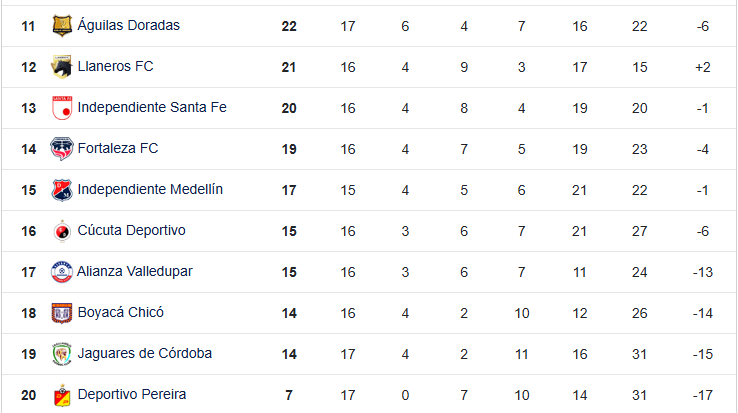Click the Independiente Santa Fe crest icon
This screenshot has width=738, height=413.
pos(62,108)
